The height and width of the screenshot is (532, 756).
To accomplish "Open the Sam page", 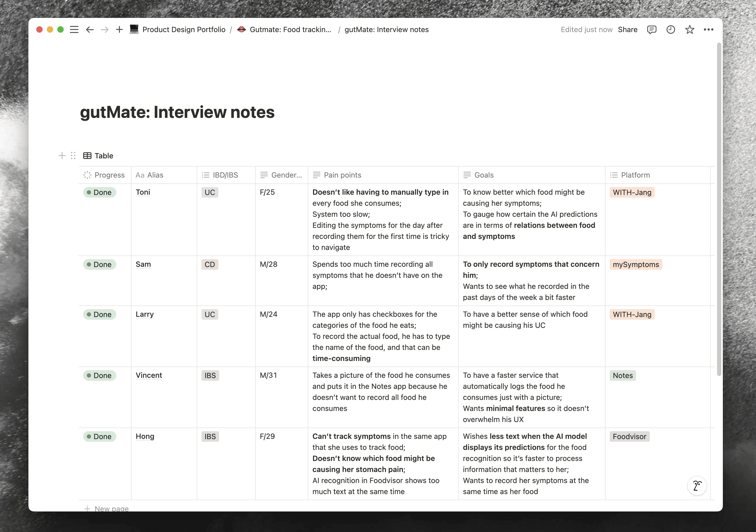I will (x=143, y=264).
